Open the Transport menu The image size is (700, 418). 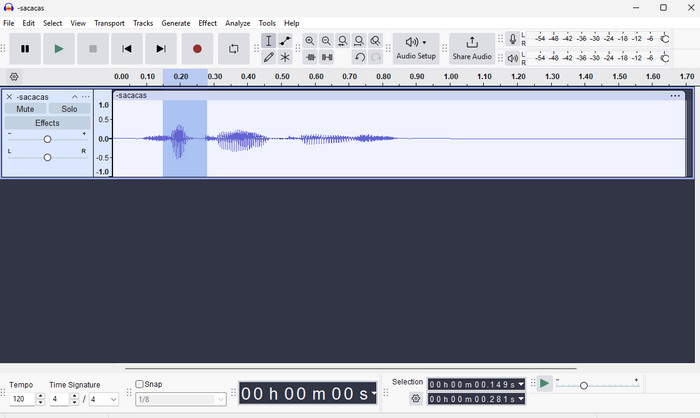109,23
